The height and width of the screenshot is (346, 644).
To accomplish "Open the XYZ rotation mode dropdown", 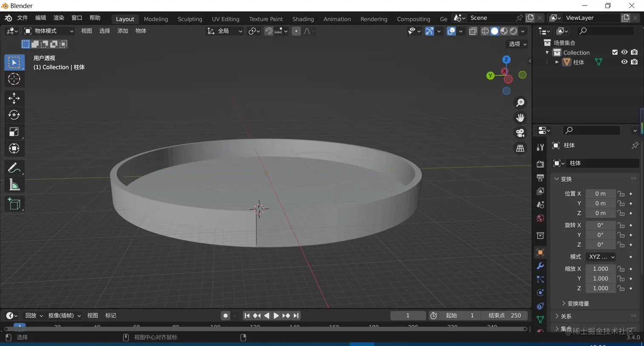I will coord(601,257).
